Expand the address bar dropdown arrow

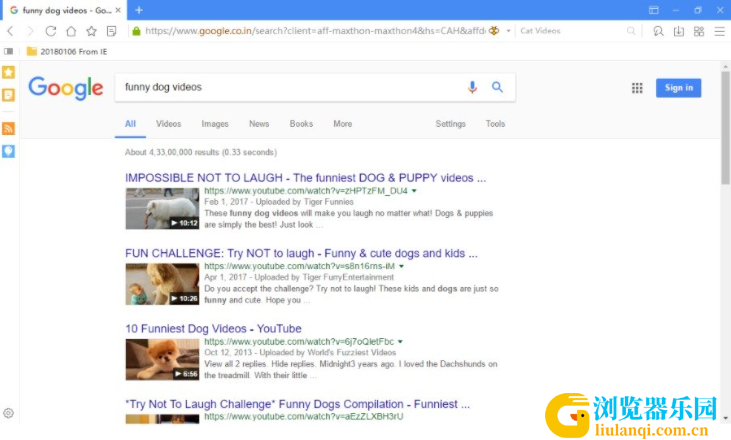coord(508,31)
